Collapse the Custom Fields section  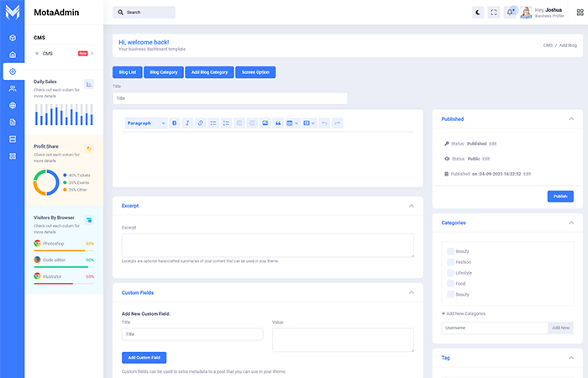click(411, 292)
